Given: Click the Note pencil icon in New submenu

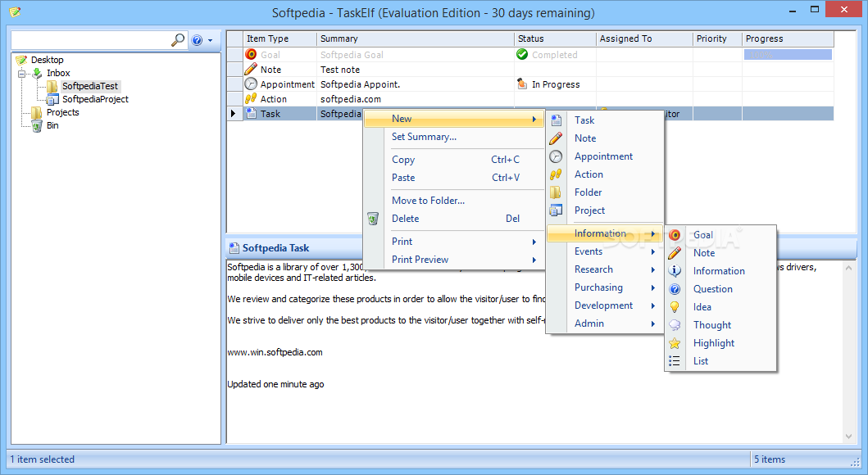Looking at the screenshot, I should (556, 138).
